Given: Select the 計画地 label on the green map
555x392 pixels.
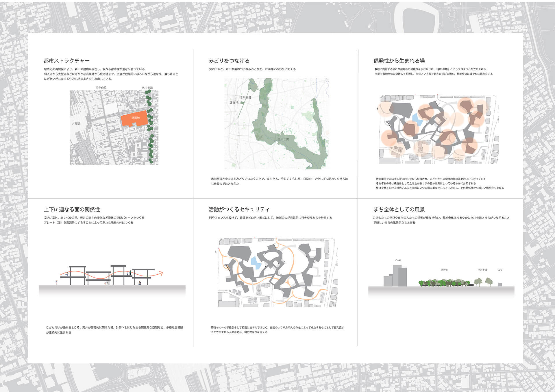Looking at the screenshot, I should coord(234,103).
